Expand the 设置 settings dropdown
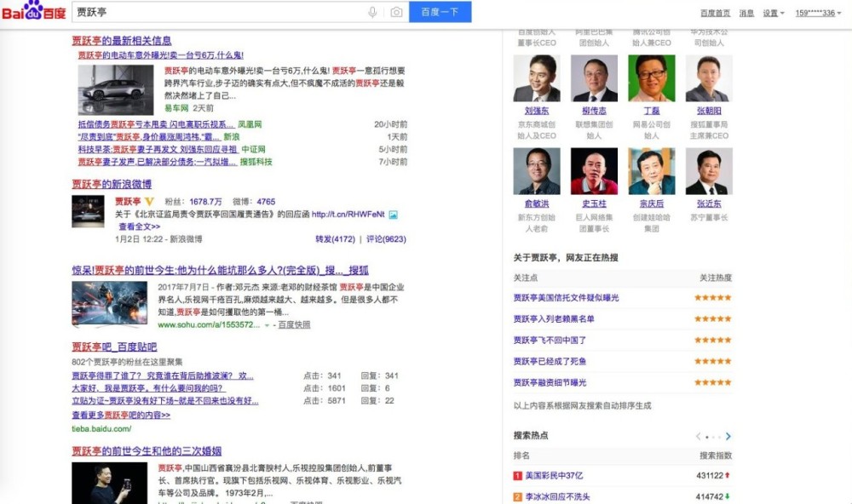This screenshot has height=504, width=852. point(774,13)
